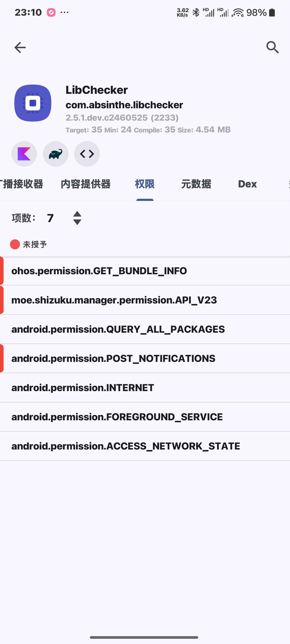Tap the Gradle elephant chip icon
Viewport: 290px width, 644px height.
click(x=56, y=154)
